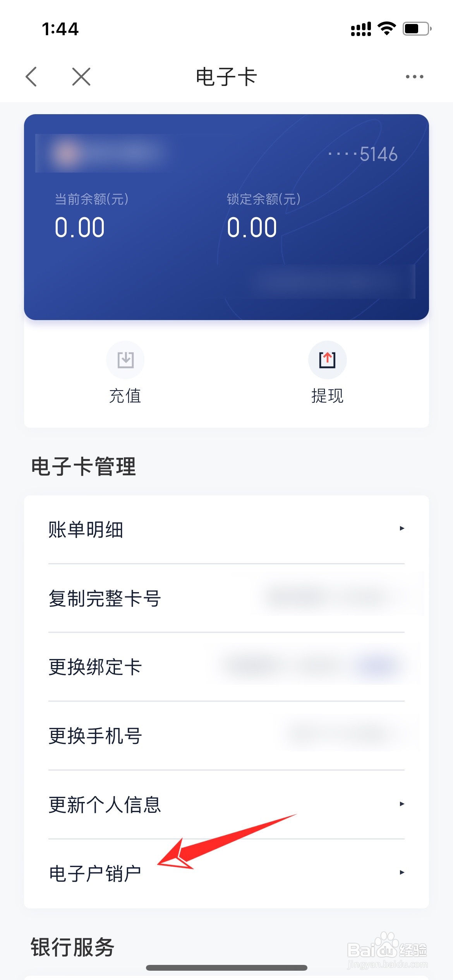This screenshot has width=453, height=980.
Task: Tap the back arrow icon
Action: [x=31, y=76]
